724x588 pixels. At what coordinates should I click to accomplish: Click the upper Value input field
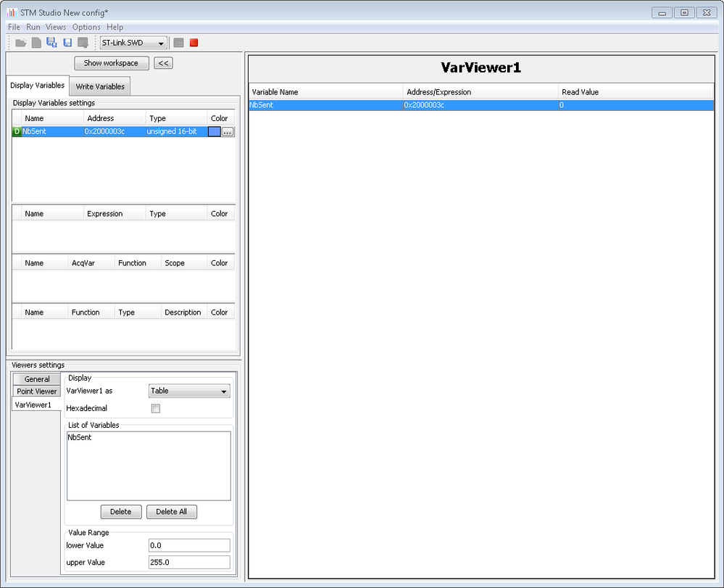(x=189, y=563)
